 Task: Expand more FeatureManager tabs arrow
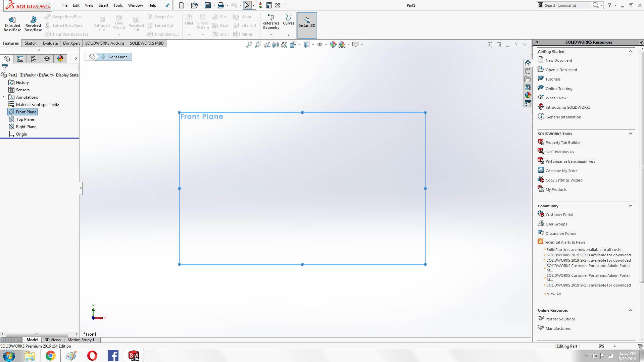[76, 59]
